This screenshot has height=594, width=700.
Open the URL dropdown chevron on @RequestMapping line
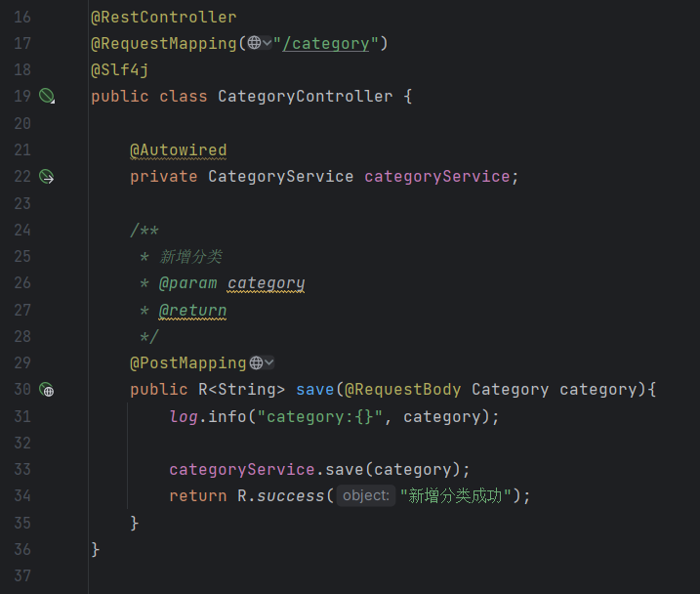tap(267, 43)
